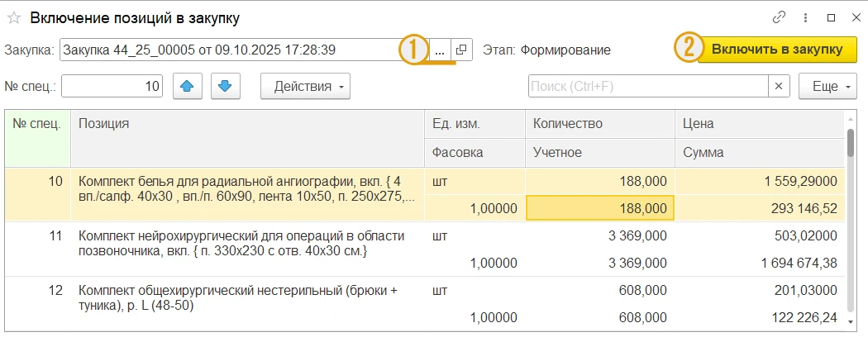Click the table scrollbar's down arrow
Screen dimensions: 868x342
[851, 321]
